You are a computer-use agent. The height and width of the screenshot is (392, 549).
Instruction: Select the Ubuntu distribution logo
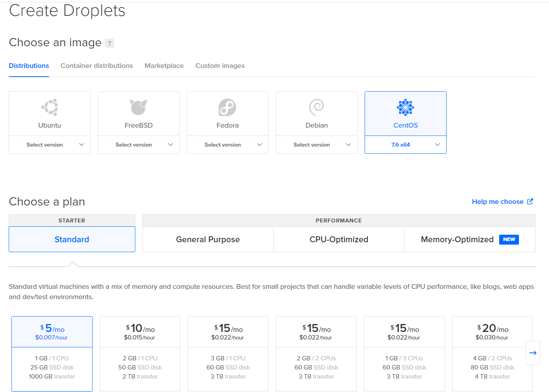pos(49,107)
